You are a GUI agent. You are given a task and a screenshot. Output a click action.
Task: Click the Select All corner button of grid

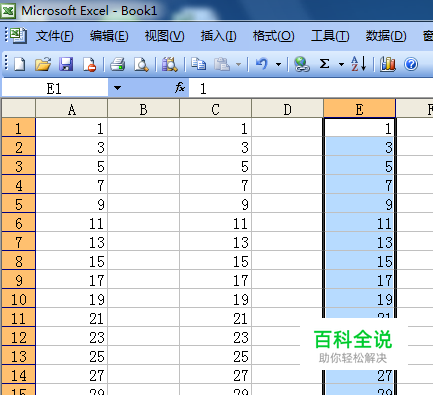click(18, 108)
